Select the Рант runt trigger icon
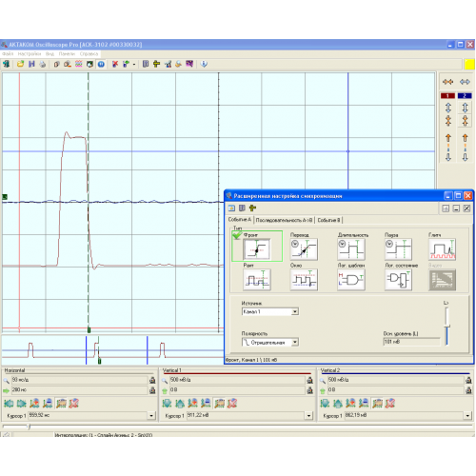Screen dimensions: 476x476 [257, 280]
